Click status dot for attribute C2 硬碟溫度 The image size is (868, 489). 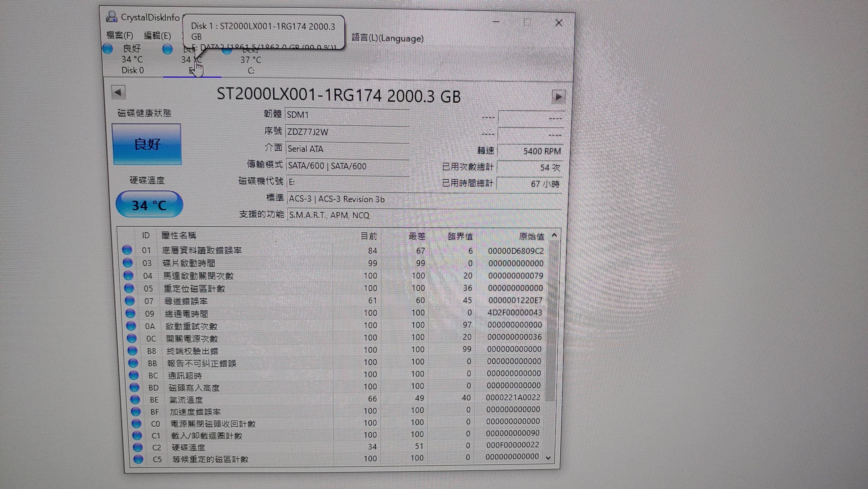click(138, 447)
